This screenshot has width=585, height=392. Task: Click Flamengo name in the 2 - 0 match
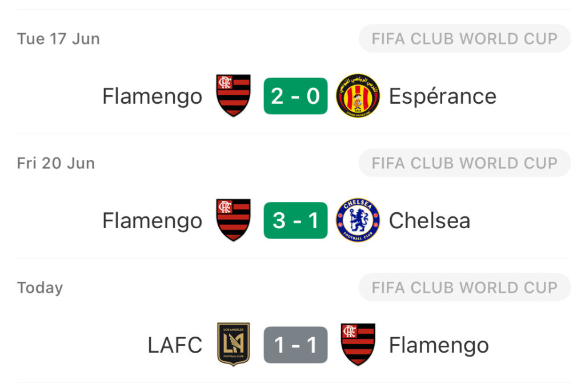click(x=152, y=97)
